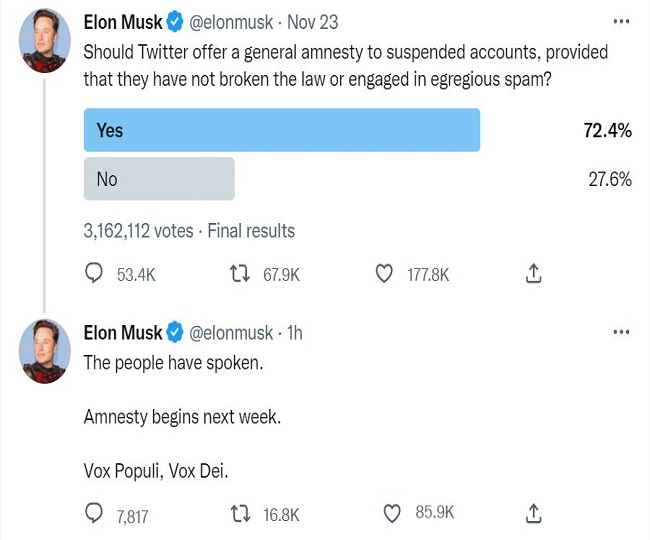Image resolution: width=650 pixels, height=540 pixels.
Task: Click the Yes poll result bar
Action: point(281,130)
